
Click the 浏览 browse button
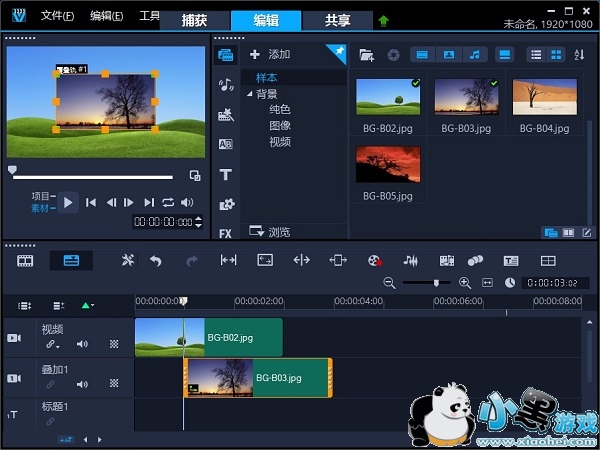[269, 232]
